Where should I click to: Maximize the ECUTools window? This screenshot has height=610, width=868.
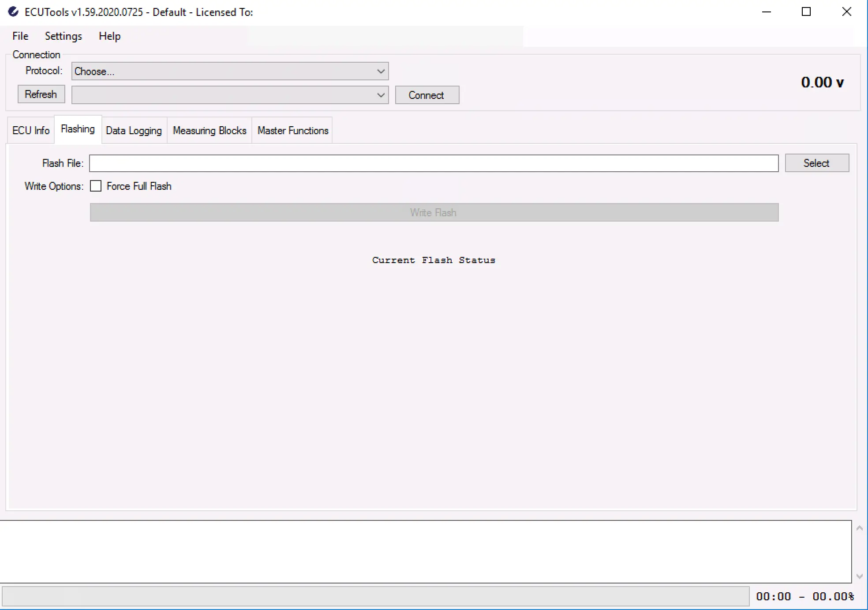pos(806,12)
